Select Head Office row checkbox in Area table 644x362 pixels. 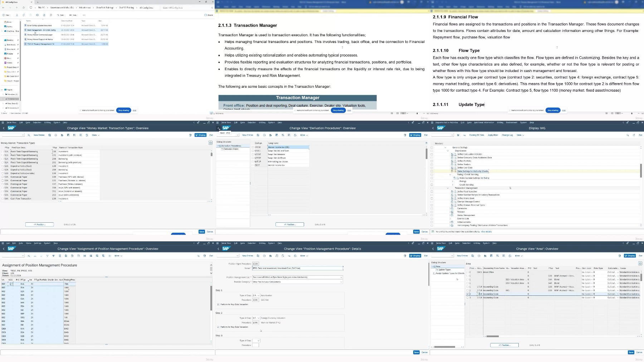click(x=468, y=272)
